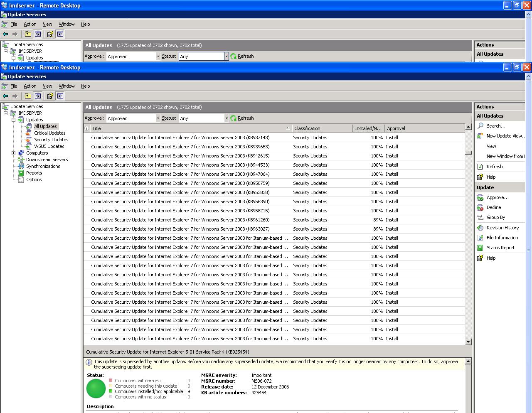Toggle console tree visibility in front window toolbar
The image size is (532, 413).
point(38,96)
